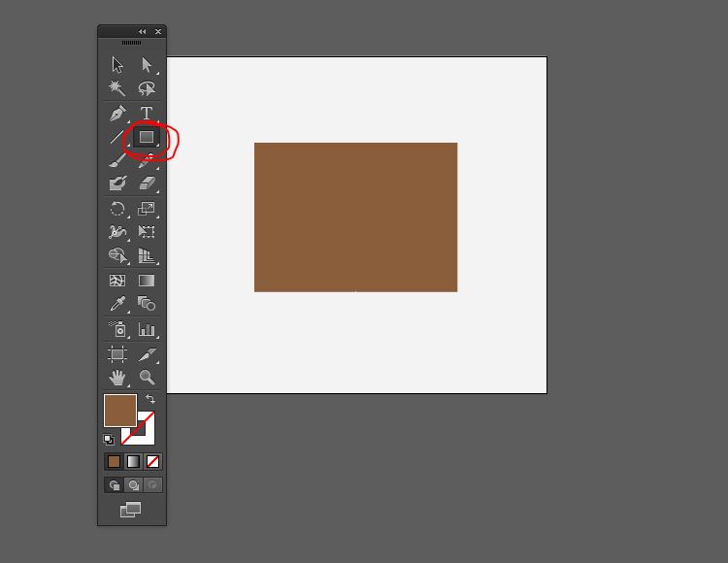The image size is (728, 563).
Task: Select the Scale tool
Action: pyautogui.click(x=147, y=209)
